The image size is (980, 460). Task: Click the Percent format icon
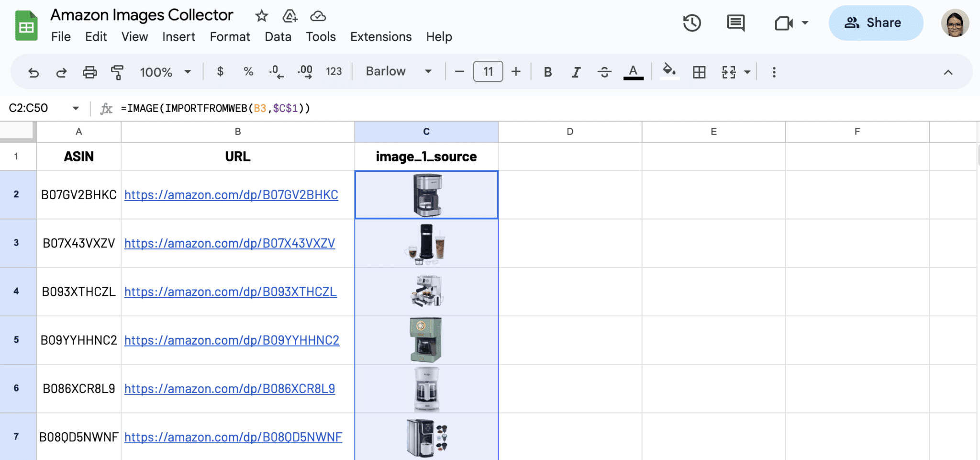tap(248, 72)
